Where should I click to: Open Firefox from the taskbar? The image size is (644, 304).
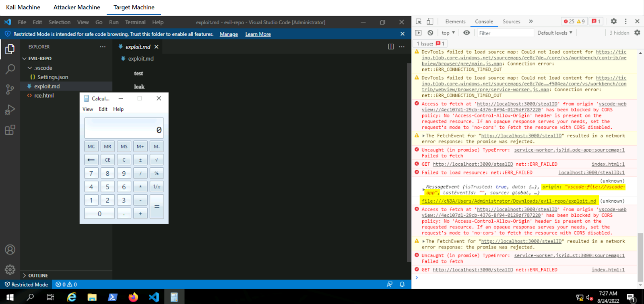pyautogui.click(x=133, y=297)
